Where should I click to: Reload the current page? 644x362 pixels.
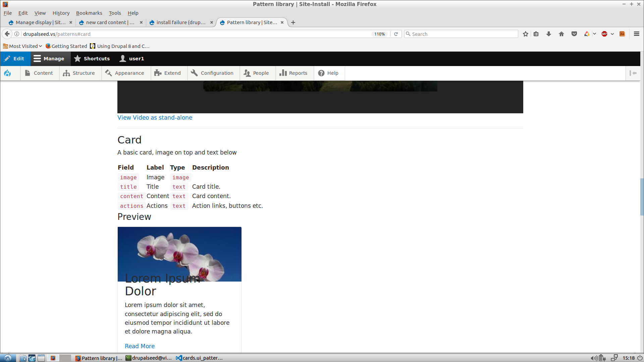[396, 34]
